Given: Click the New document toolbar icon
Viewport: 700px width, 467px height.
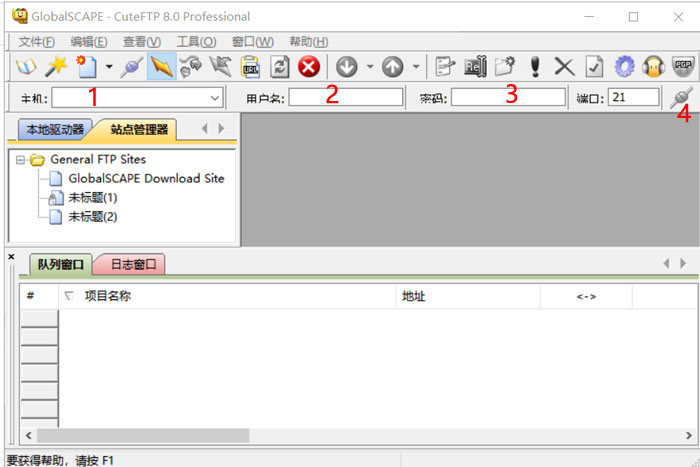Looking at the screenshot, I should 87,67.
